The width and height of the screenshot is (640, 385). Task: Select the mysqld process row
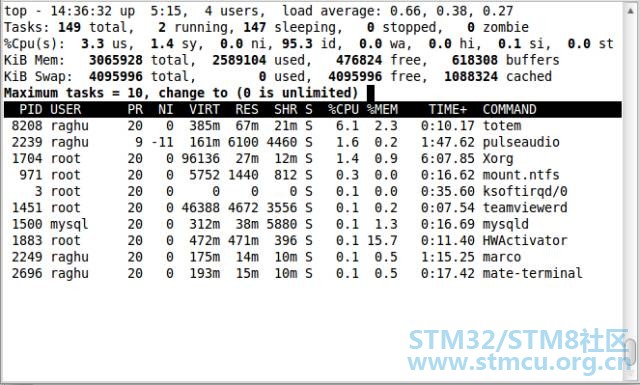click(x=313, y=224)
